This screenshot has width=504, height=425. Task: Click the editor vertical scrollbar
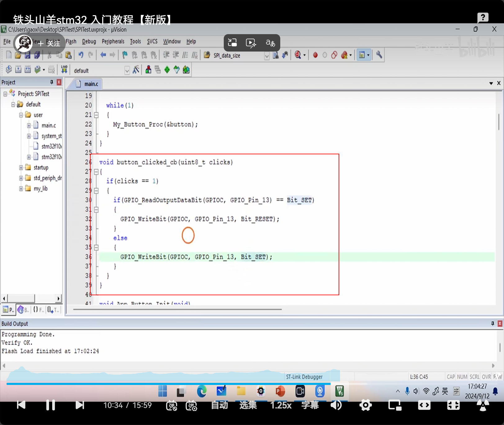pos(498,122)
